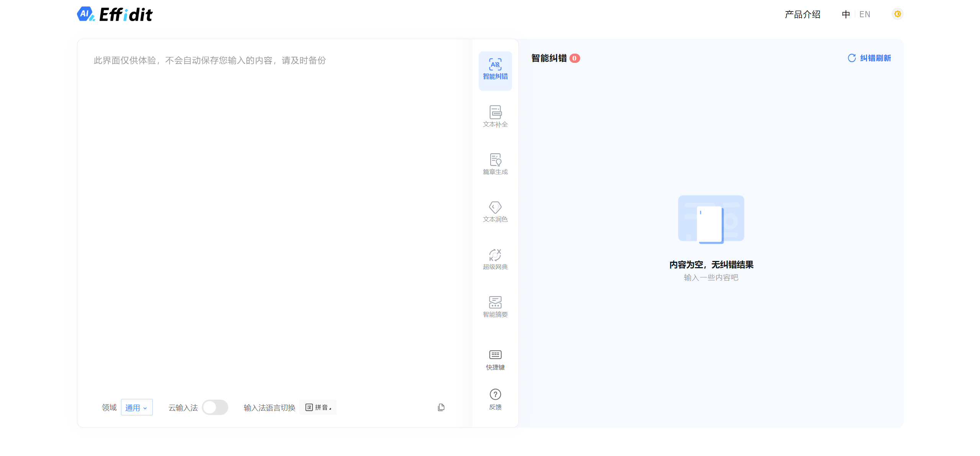
Task: Select the 智能纠错 sidebar icon
Action: click(x=495, y=70)
